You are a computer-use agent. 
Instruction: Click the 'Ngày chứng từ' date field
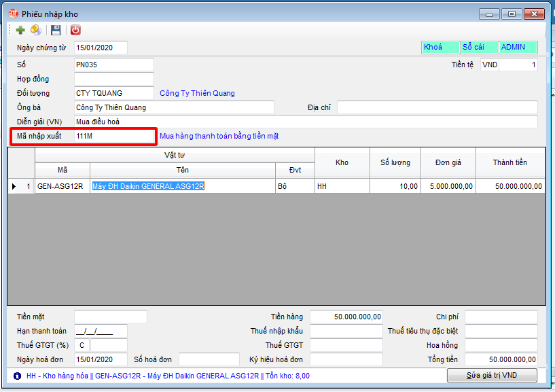click(101, 48)
